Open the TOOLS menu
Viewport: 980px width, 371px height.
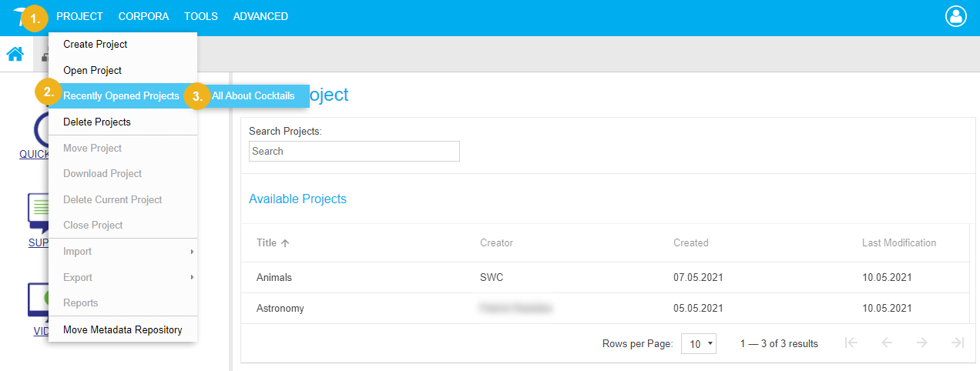point(201,16)
